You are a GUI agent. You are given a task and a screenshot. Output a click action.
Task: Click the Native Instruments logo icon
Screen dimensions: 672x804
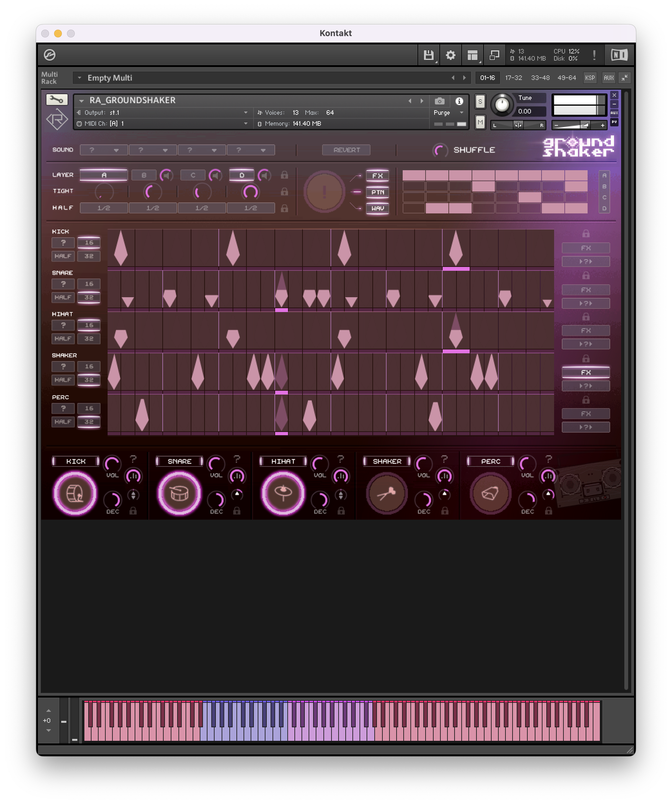(619, 55)
